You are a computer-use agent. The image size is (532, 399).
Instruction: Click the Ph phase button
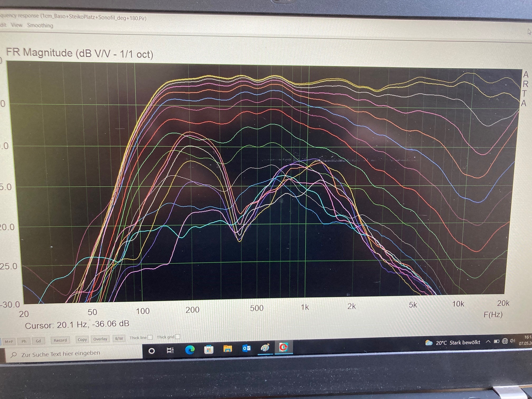[24, 341]
